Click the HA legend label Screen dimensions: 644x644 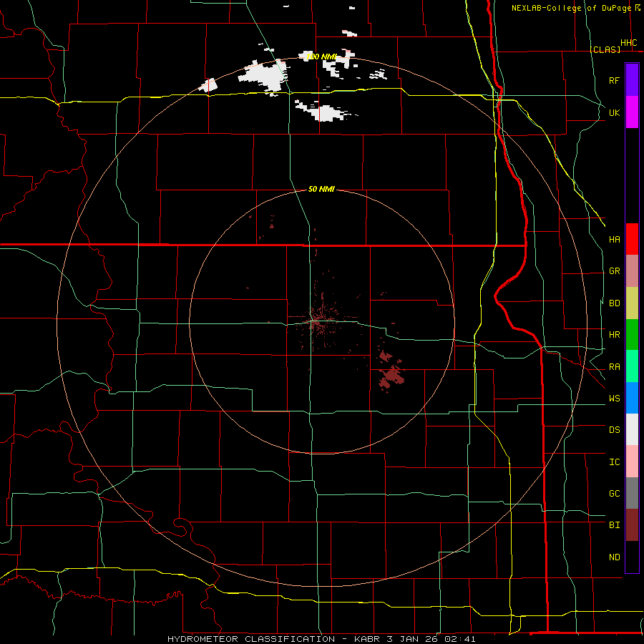[x=614, y=240]
